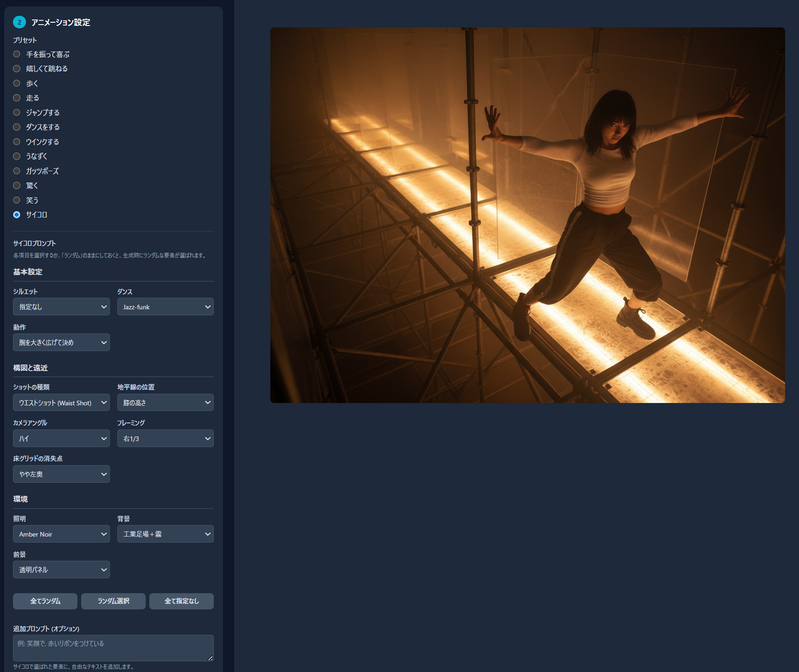Open the ダンス dropdown showing Jazz-funk

tap(166, 307)
